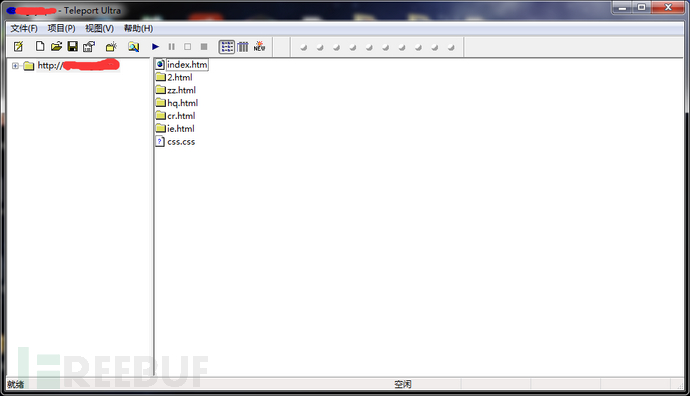690x396 pixels.
Task: Pause the project retrieval
Action: (x=172, y=46)
